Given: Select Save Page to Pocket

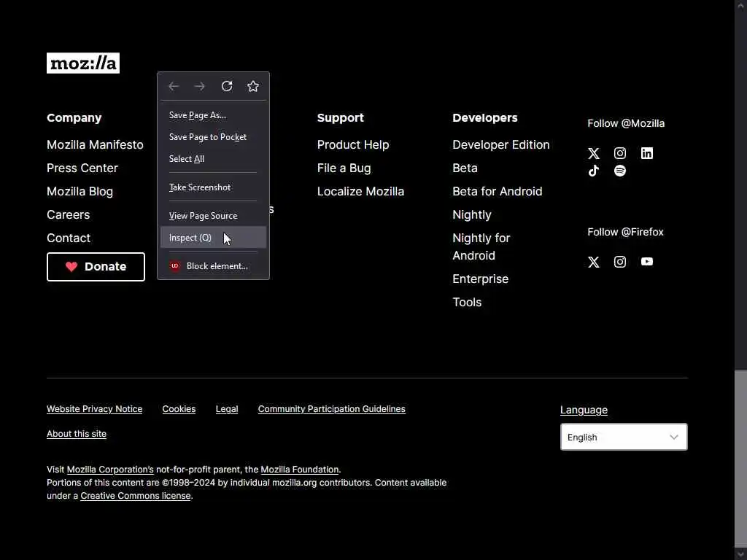Looking at the screenshot, I should [214, 137].
